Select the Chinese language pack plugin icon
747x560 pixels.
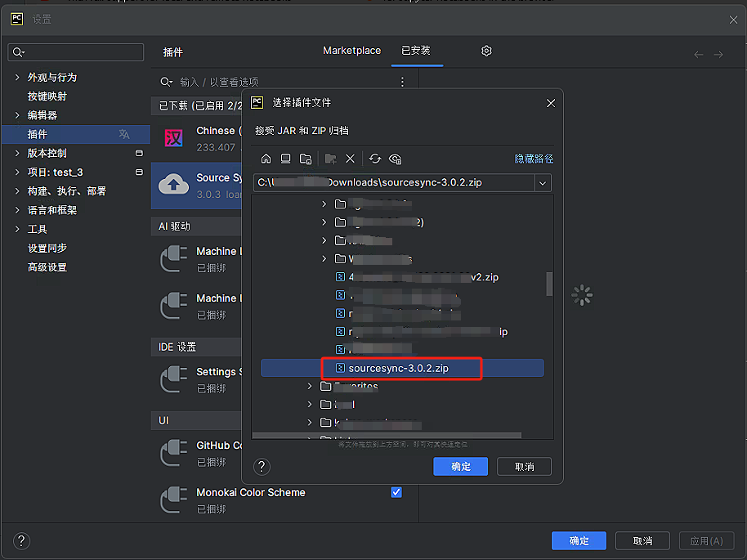click(174, 138)
